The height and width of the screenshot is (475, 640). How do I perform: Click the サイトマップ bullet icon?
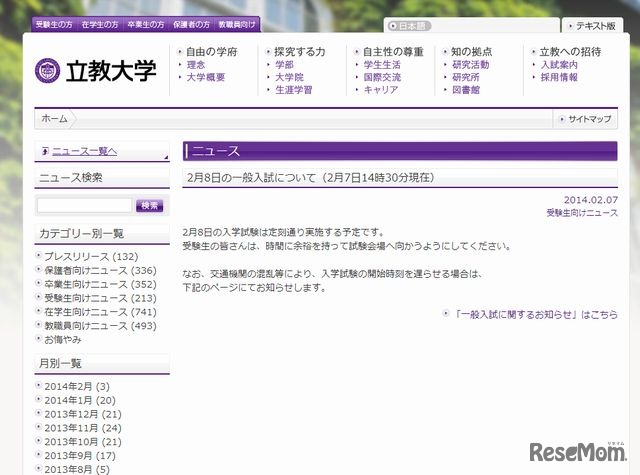point(562,119)
